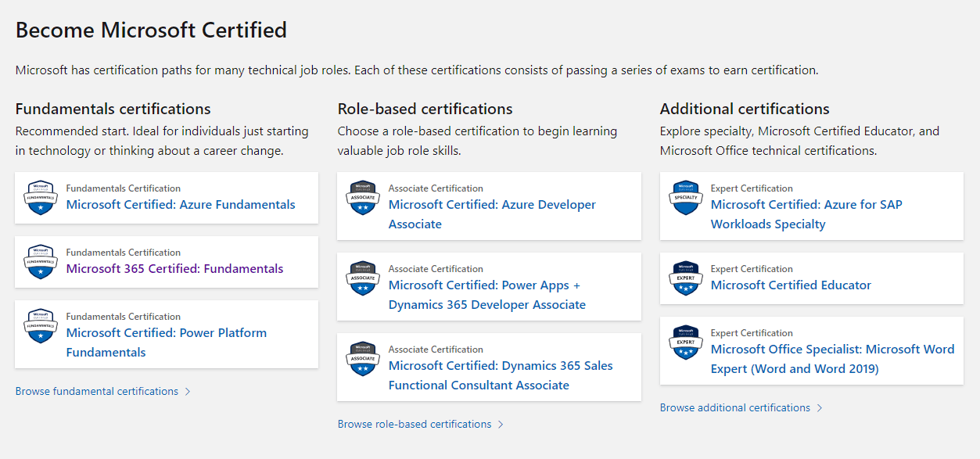This screenshot has height=459, width=980.
Task: Open the Microsoft Certified Educator link
Action: coord(791,285)
